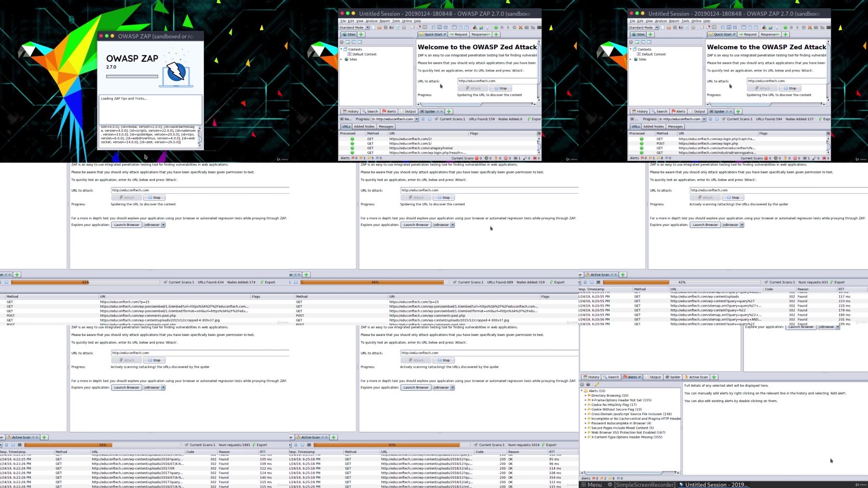Switch to History tab beside the Alerts tab
Viewport: 868px width, 488px height.
pos(591,377)
